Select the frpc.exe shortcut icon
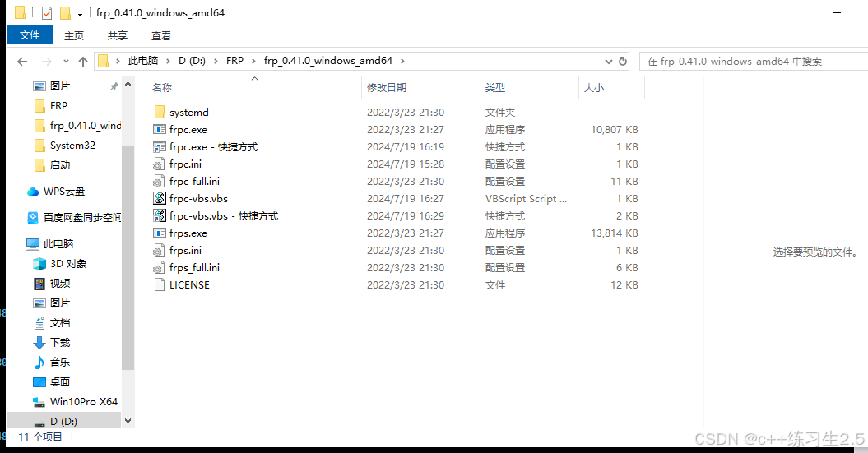This screenshot has width=868, height=453. (x=160, y=146)
